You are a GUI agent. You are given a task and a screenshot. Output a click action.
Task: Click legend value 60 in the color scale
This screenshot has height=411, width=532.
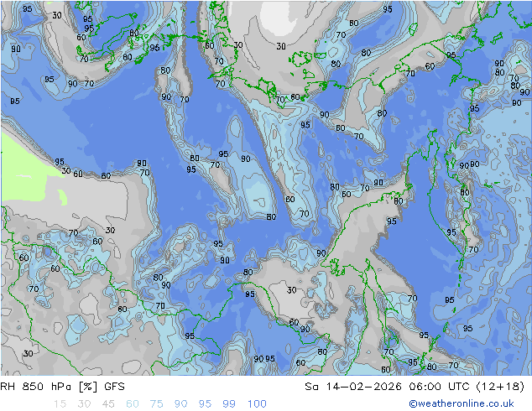click(x=133, y=404)
